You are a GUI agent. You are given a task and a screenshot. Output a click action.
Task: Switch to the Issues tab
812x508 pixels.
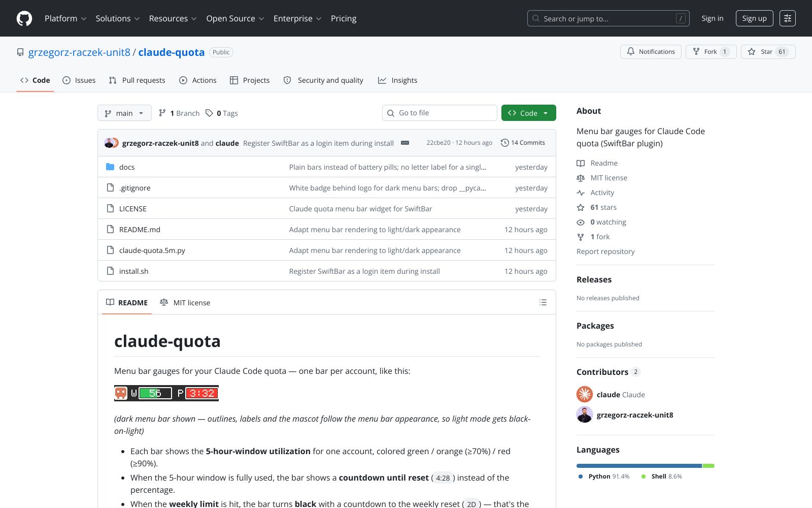(79, 80)
